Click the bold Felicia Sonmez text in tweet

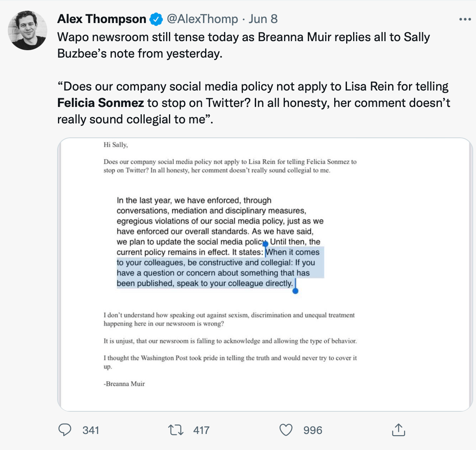click(x=101, y=103)
